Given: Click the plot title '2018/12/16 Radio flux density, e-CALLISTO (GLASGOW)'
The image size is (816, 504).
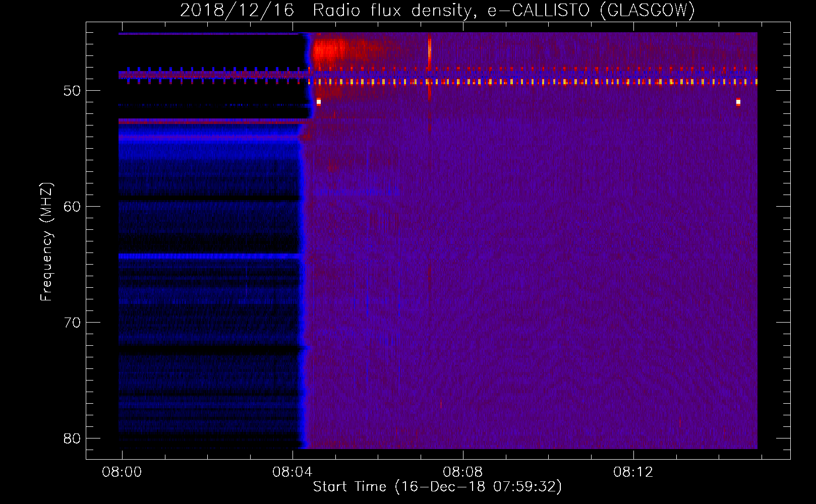Looking at the screenshot, I should [437, 10].
